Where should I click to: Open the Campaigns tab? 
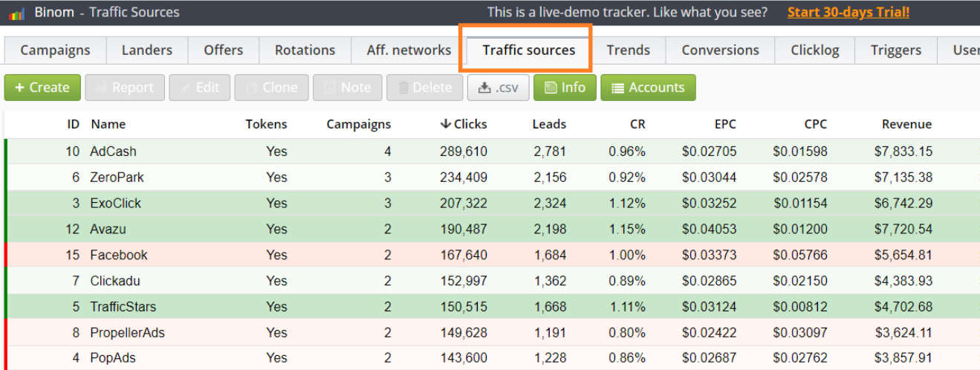[55, 50]
